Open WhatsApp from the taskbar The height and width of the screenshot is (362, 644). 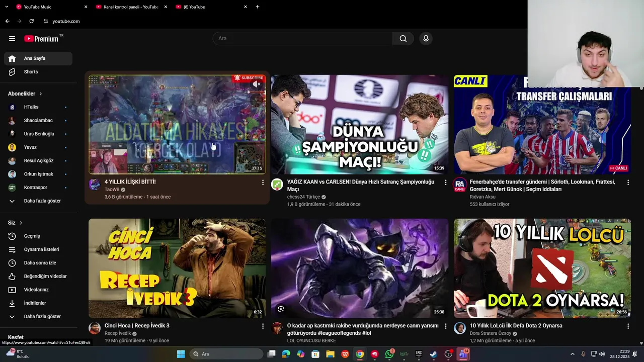389,354
